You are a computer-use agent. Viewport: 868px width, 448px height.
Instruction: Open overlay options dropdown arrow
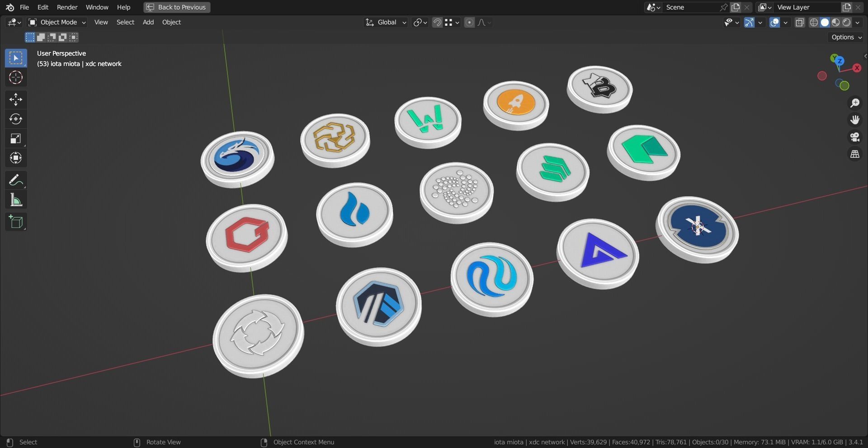(x=785, y=22)
